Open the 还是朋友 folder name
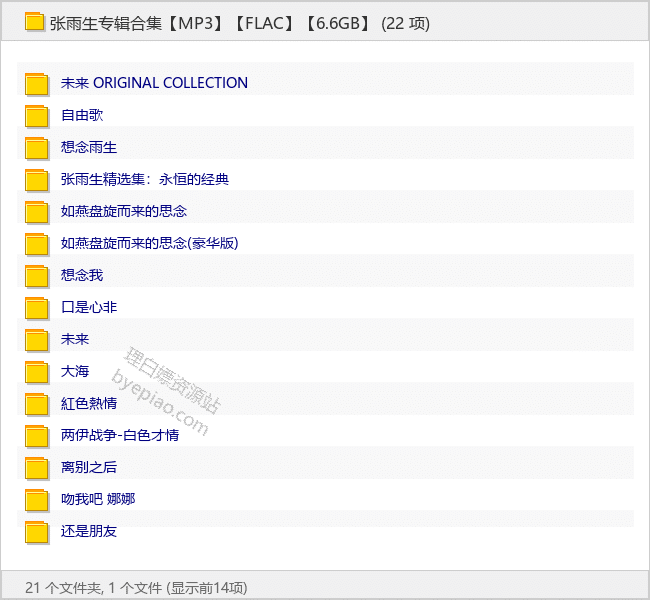650x600 pixels. point(89,532)
